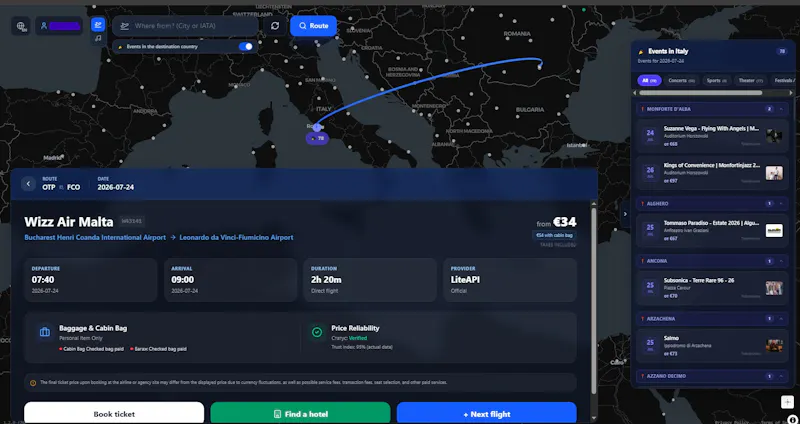Click the Book ticket button

tap(114, 413)
